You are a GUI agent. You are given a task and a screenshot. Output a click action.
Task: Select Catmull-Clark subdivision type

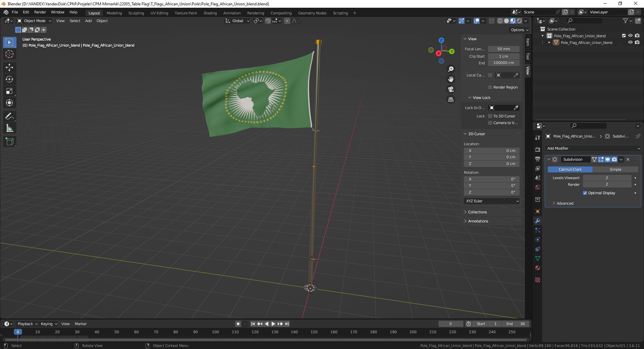(570, 169)
